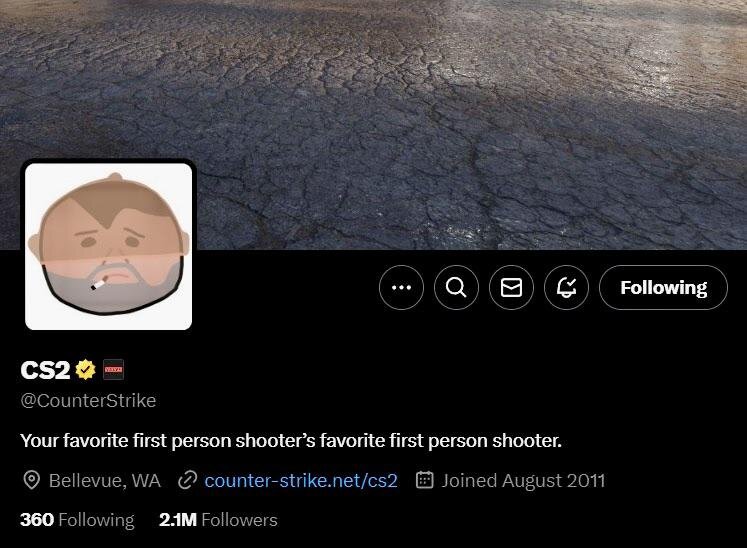Click the CS2 display name
This screenshot has height=548, width=747.
pos(45,370)
